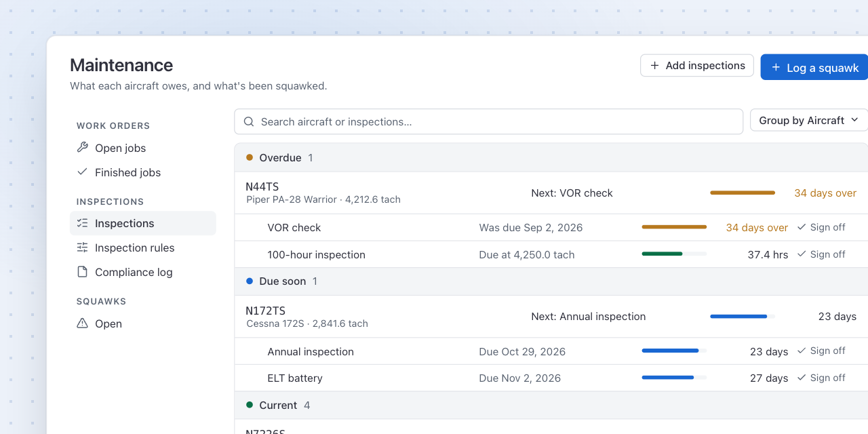Image resolution: width=868 pixels, height=434 pixels.
Task: Click the warning triangle icon beside Open squawks
Action: [83, 323]
